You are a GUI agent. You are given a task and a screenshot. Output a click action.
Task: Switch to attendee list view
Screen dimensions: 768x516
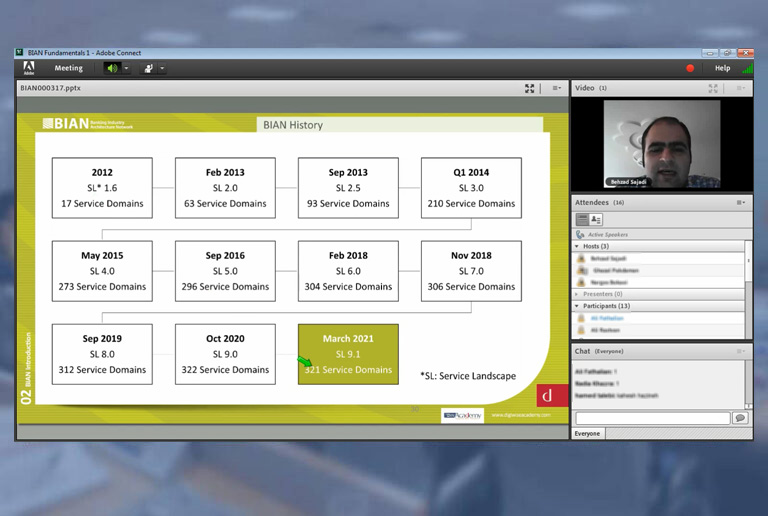point(582,219)
